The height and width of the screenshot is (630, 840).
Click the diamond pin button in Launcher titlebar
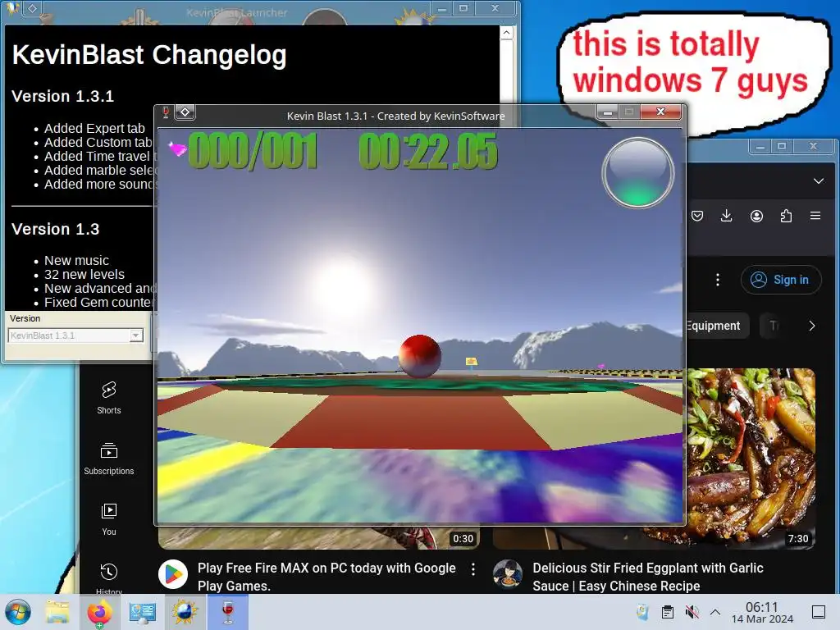pyautogui.click(x=33, y=8)
